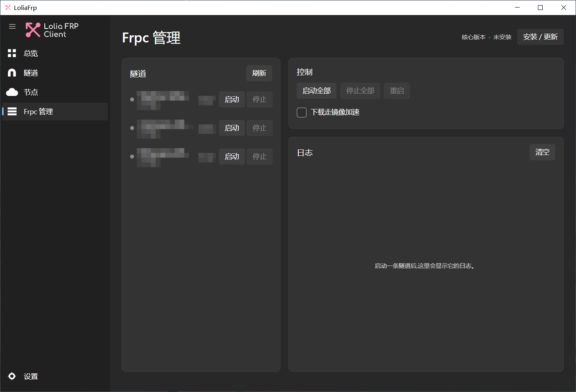
Task: Maximize the LoliaFrp window
Action: [x=540, y=8]
